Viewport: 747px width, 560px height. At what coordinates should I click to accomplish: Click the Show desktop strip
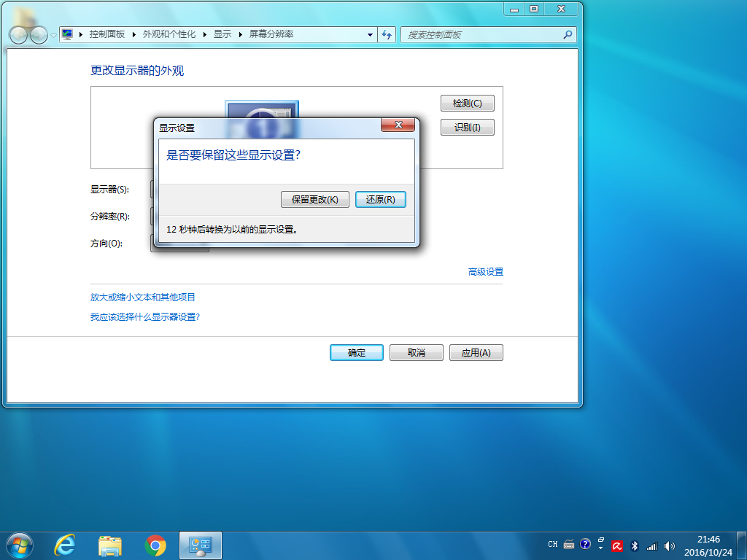click(742, 545)
